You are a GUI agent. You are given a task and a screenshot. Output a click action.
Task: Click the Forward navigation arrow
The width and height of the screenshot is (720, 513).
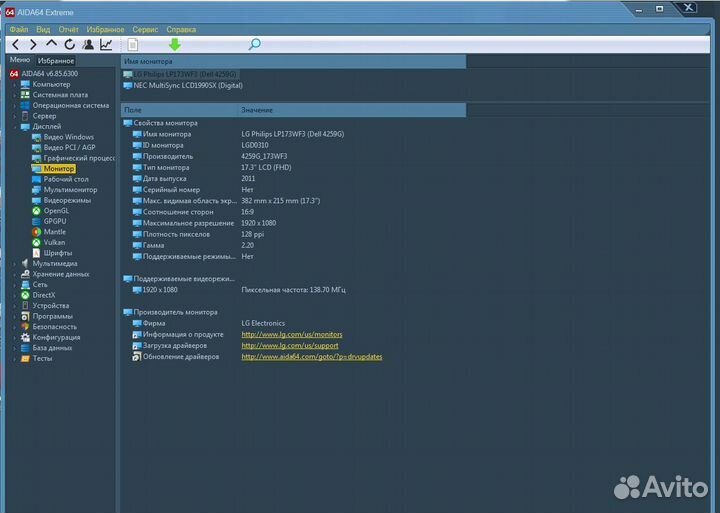tap(33, 45)
